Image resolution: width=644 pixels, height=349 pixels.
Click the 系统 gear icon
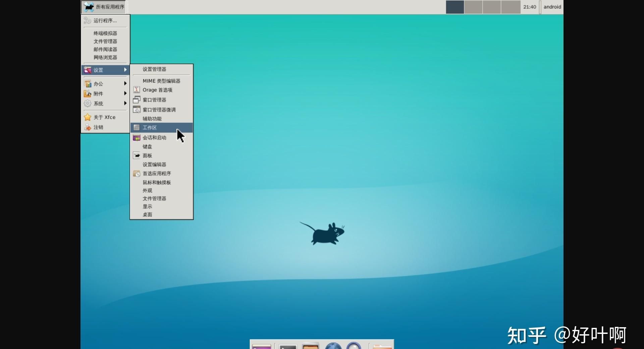click(88, 103)
